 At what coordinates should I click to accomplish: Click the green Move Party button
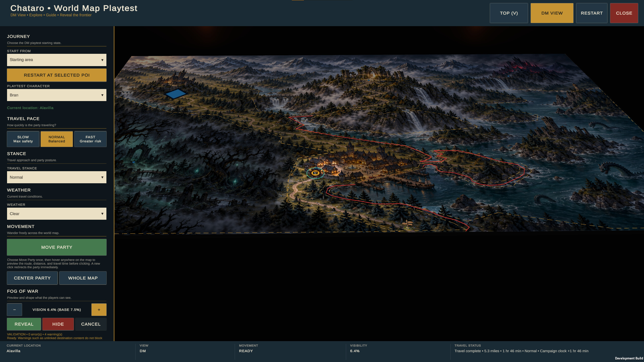[x=57, y=247]
